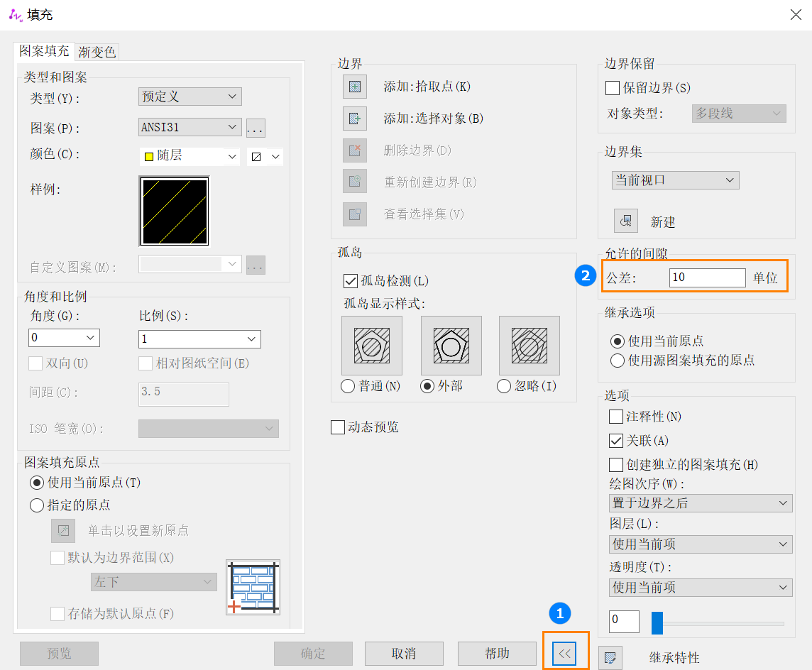Open the 颜色 dropdown showing 随层

[x=190, y=156]
